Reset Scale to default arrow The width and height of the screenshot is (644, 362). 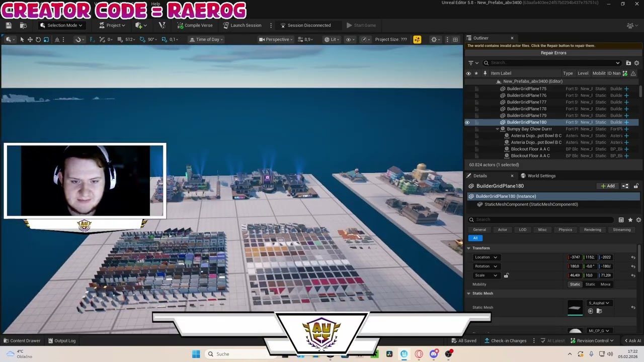pos(633,276)
